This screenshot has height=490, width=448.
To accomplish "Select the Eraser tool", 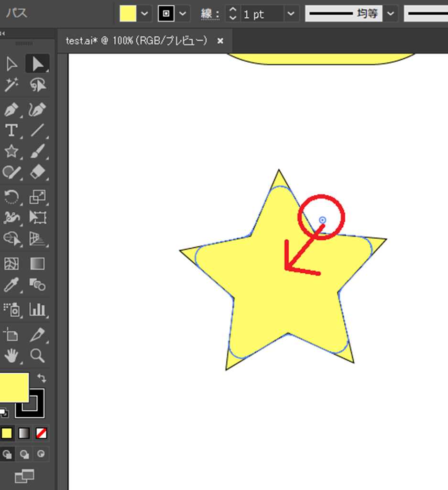I will (x=38, y=172).
